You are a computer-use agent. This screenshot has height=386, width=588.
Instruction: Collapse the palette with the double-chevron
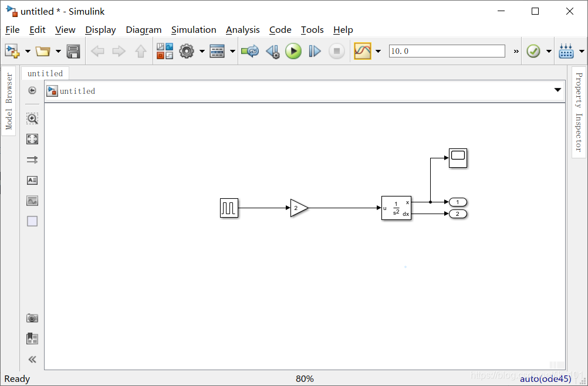coord(32,359)
